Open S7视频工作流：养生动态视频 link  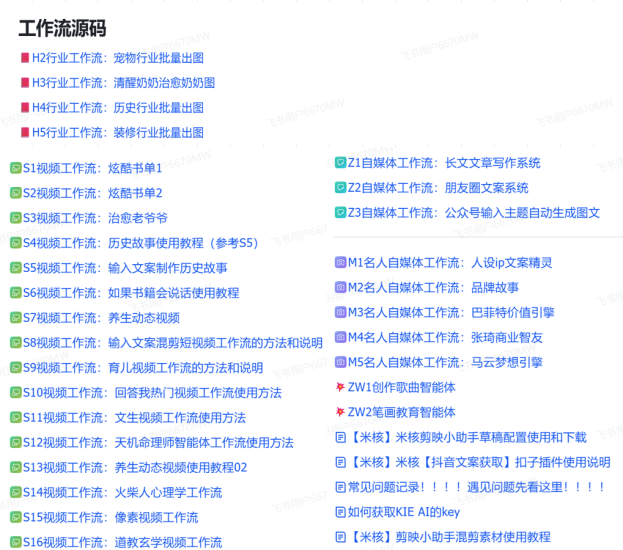coord(101,318)
